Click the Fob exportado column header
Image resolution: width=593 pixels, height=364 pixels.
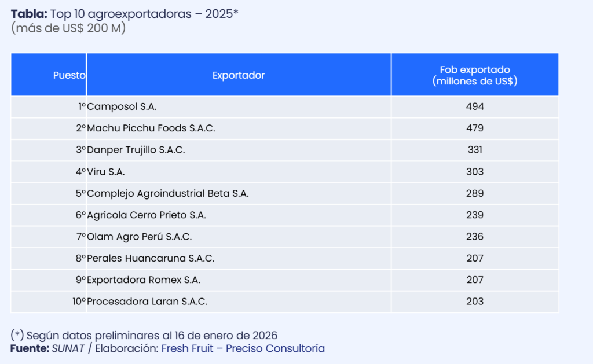coord(475,75)
